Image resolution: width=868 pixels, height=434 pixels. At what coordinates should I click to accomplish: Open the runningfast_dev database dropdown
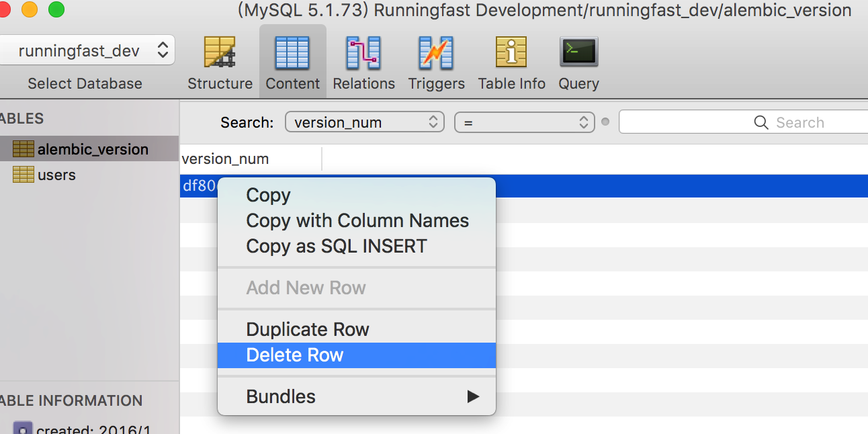pos(87,50)
